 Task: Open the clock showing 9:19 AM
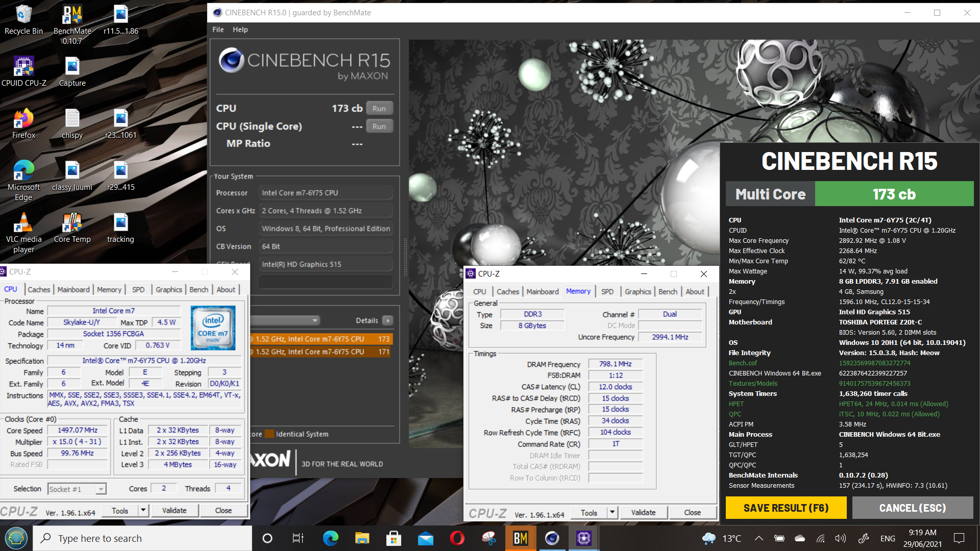pos(922,538)
